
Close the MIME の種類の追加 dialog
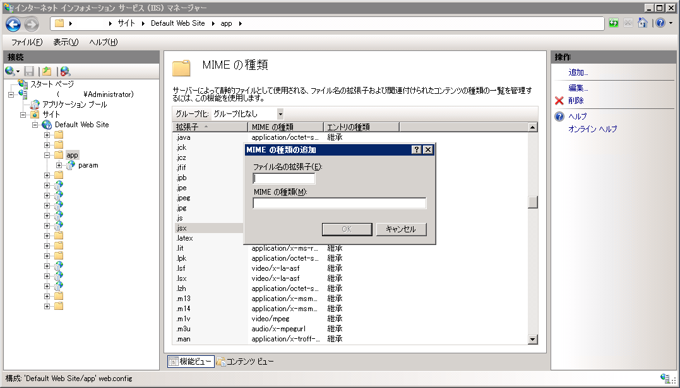point(428,150)
